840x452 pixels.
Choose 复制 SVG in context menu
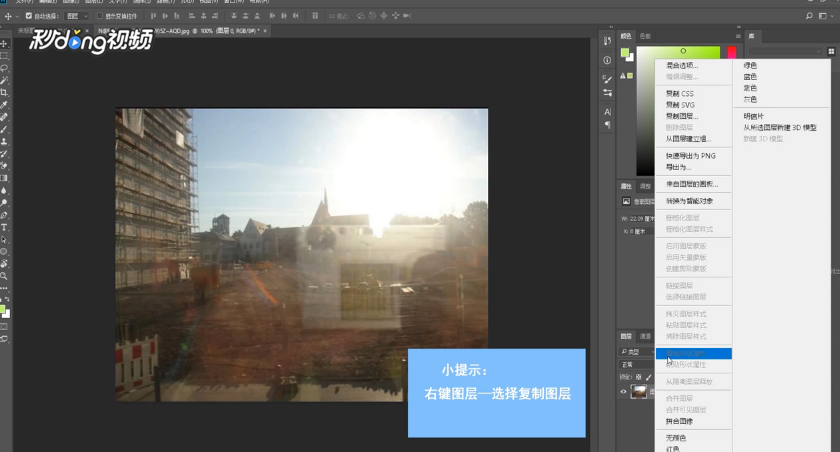click(x=680, y=105)
